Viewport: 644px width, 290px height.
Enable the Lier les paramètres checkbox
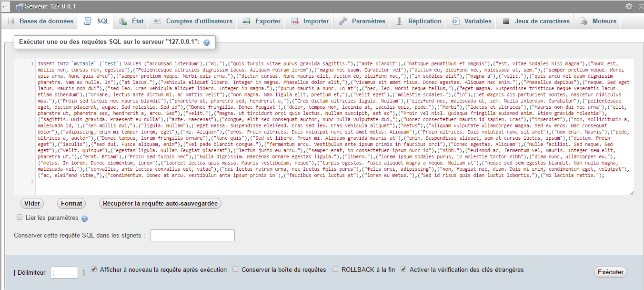coord(20,217)
